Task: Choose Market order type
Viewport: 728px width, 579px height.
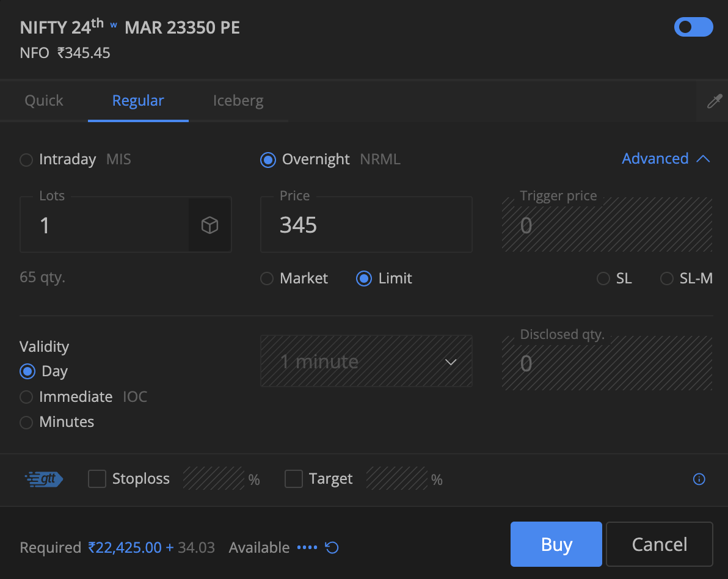Action: (267, 279)
